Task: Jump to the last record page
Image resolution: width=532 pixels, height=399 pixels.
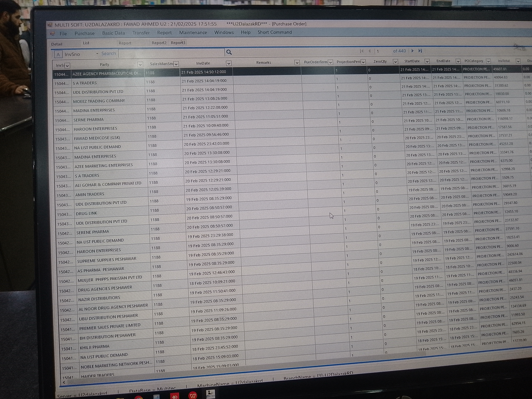Action: click(x=420, y=51)
